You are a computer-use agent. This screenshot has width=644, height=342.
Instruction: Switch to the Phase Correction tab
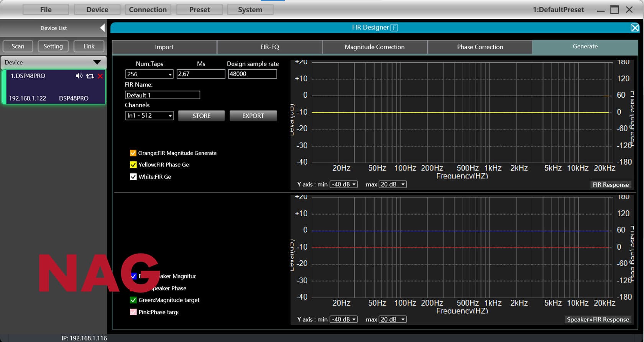tap(480, 47)
